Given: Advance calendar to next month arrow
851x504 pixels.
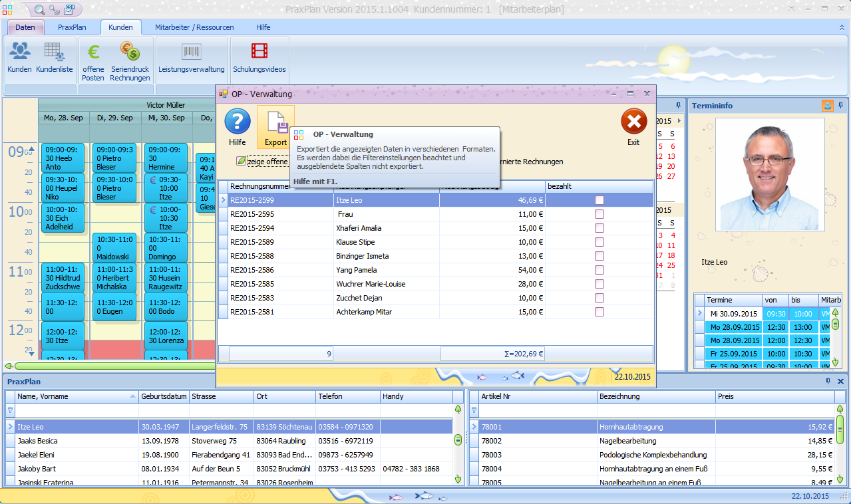Looking at the screenshot, I should coord(679,121).
